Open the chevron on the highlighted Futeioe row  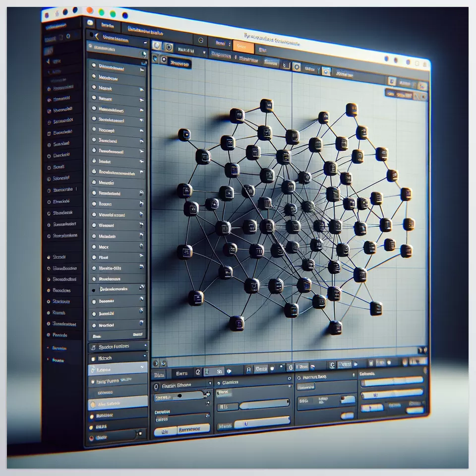[142, 367]
